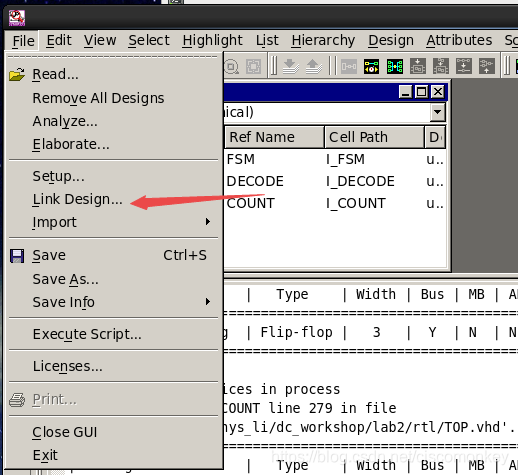This screenshot has height=475, width=518.
Task: Choose Remove All Designs
Action: [x=113, y=98]
